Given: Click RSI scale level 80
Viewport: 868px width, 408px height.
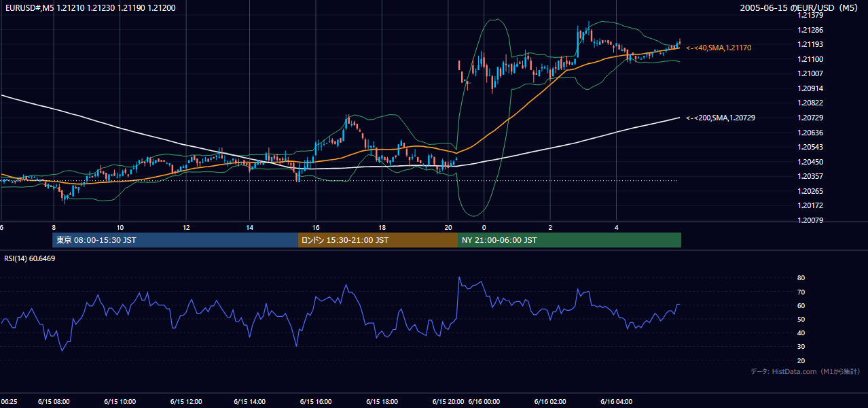Looking at the screenshot, I should tap(801, 278).
